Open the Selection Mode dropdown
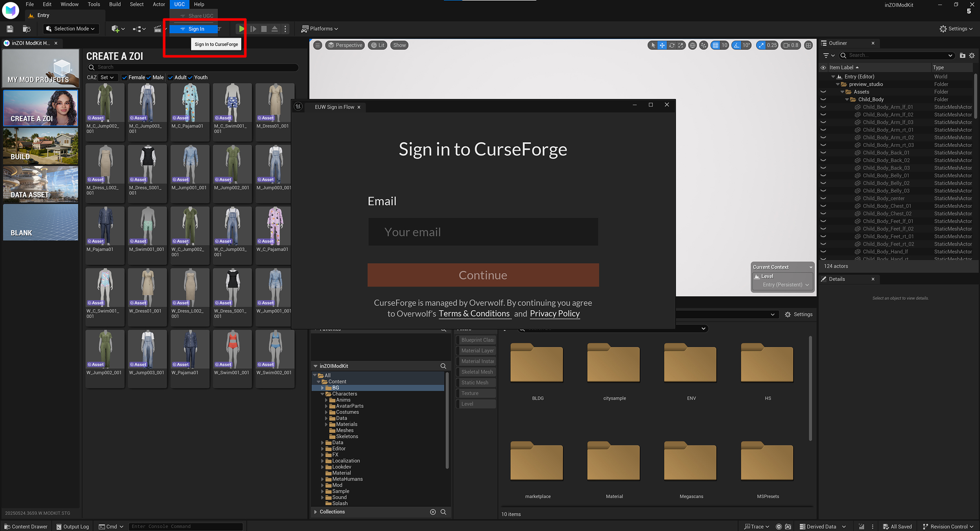980x531 pixels. (x=71, y=29)
